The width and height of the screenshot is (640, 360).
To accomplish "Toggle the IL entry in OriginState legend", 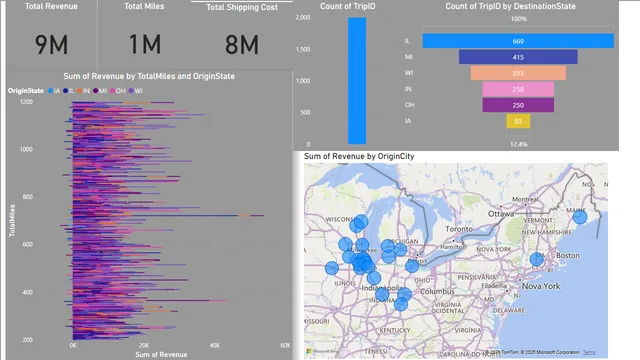I will point(69,91).
